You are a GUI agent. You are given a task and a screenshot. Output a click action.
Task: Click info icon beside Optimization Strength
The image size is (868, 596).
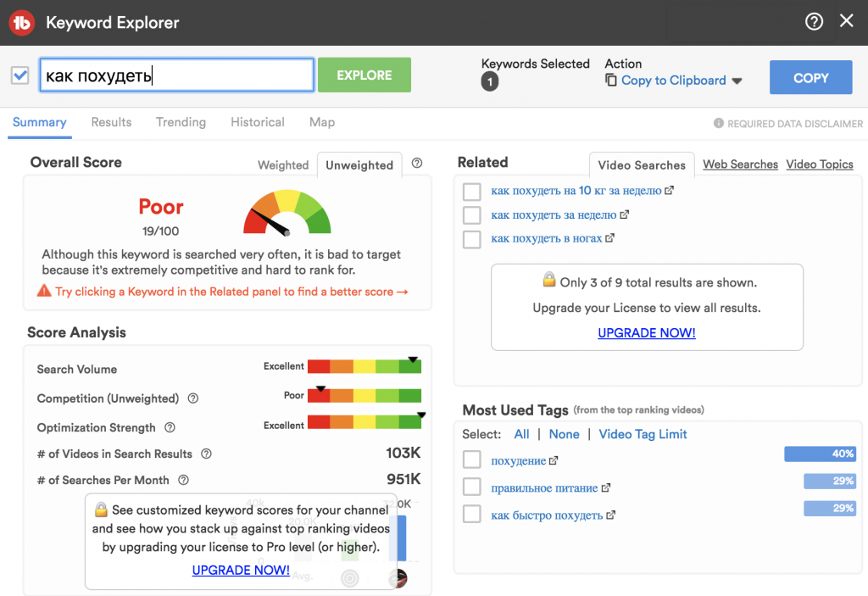point(170,427)
